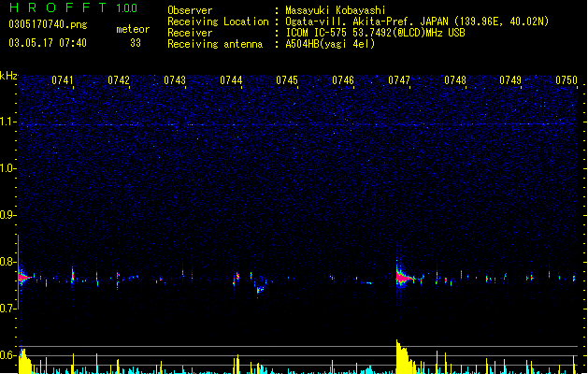The height and width of the screenshot is (374, 588).
Task: Click the 0743 time marker
Action: pos(175,80)
